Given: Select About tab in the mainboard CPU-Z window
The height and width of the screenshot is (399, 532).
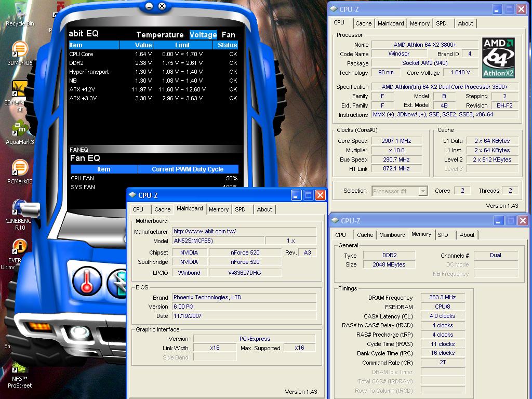Looking at the screenshot, I should (x=264, y=209).
